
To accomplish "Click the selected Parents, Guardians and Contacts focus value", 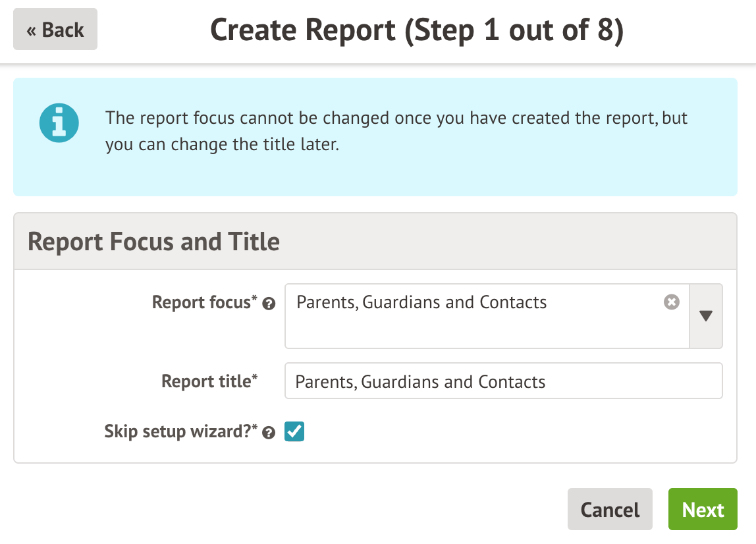I will pos(421,302).
